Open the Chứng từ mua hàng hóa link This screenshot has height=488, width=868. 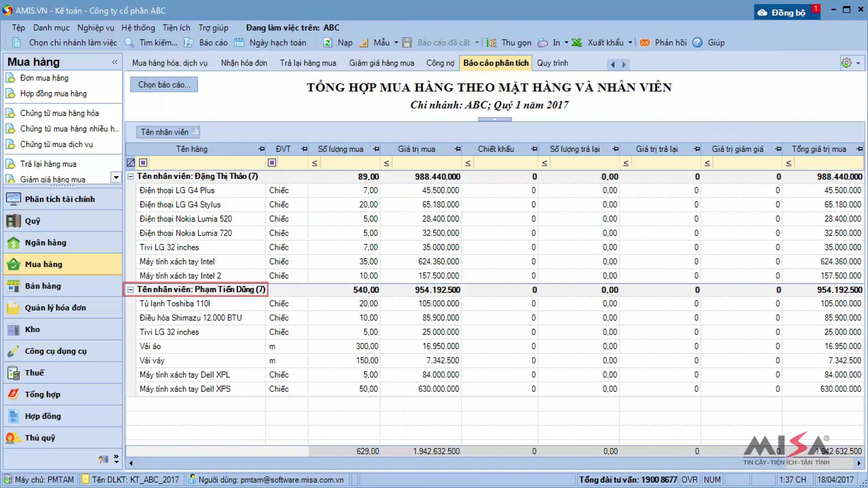pos(59,113)
